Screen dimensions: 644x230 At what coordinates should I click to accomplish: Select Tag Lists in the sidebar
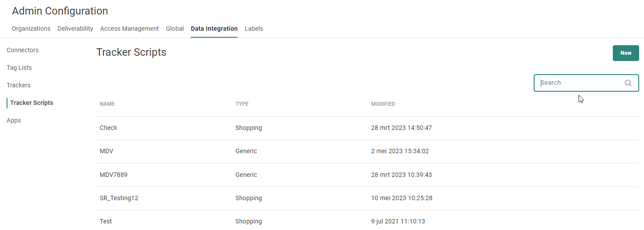click(x=19, y=68)
